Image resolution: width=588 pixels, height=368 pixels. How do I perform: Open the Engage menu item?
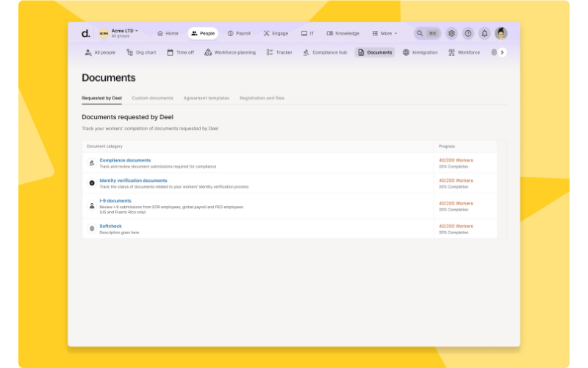click(x=276, y=33)
